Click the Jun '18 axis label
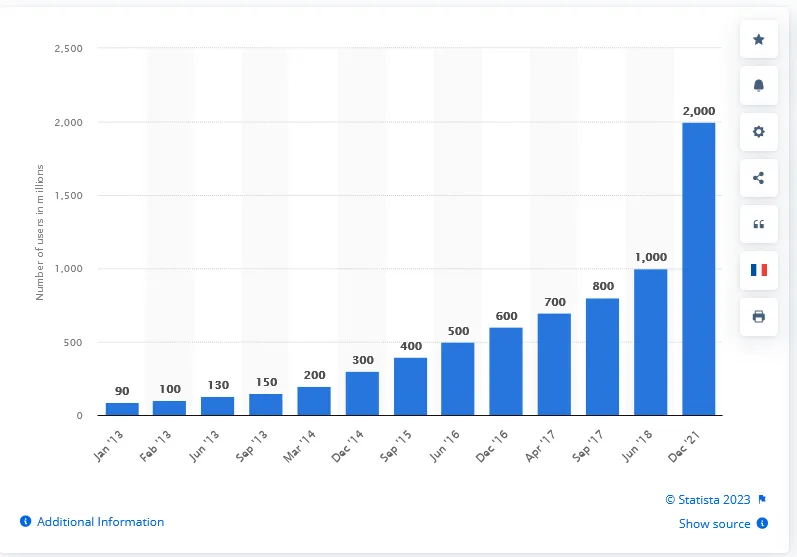 point(636,446)
